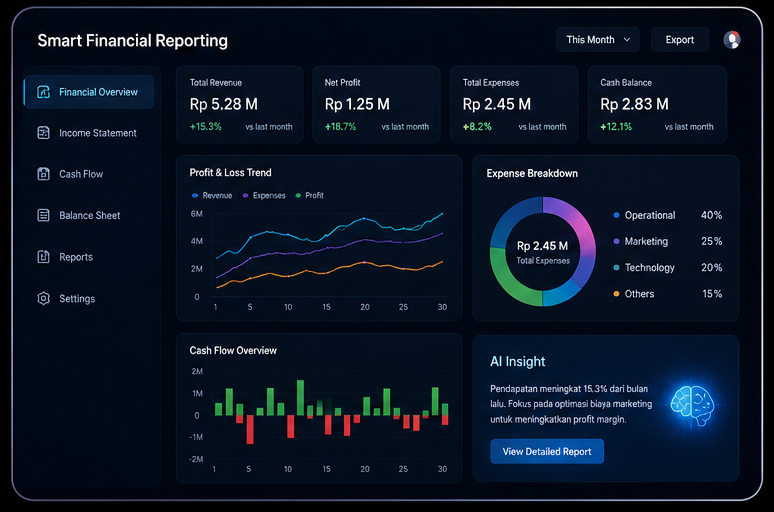
Task: Click the purple Marketing legend dot
Action: (616, 241)
